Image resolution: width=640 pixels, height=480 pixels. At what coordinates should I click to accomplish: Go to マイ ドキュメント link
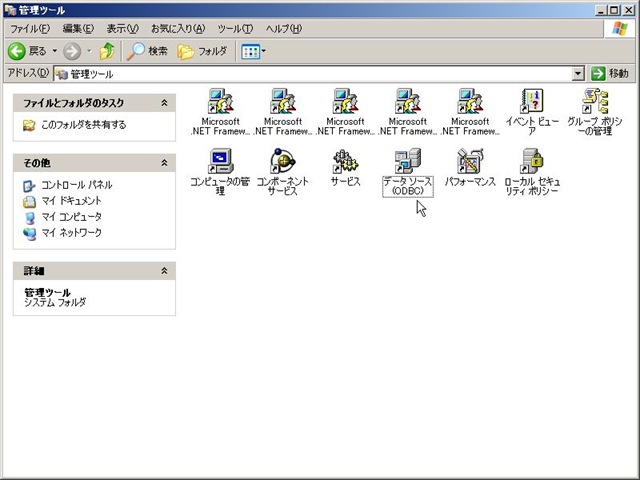pyautogui.click(x=71, y=201)
